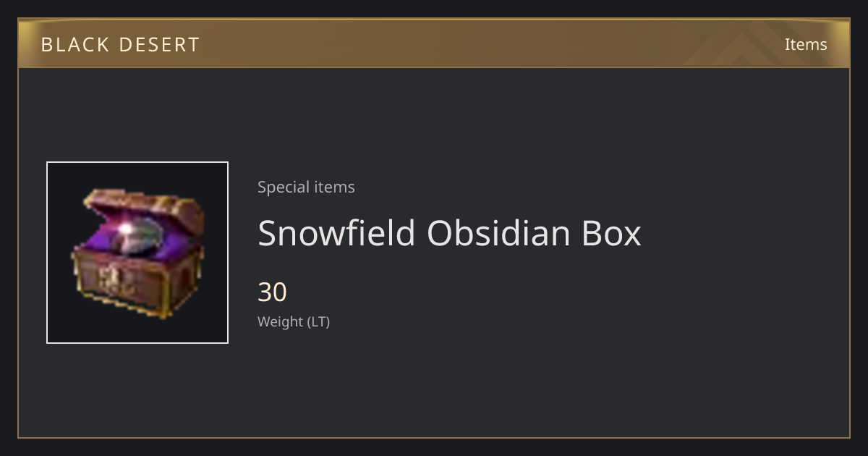Select the white-bordered item thumbnail frame
This screenshot has width=868, height=456.
pos(137,253)
